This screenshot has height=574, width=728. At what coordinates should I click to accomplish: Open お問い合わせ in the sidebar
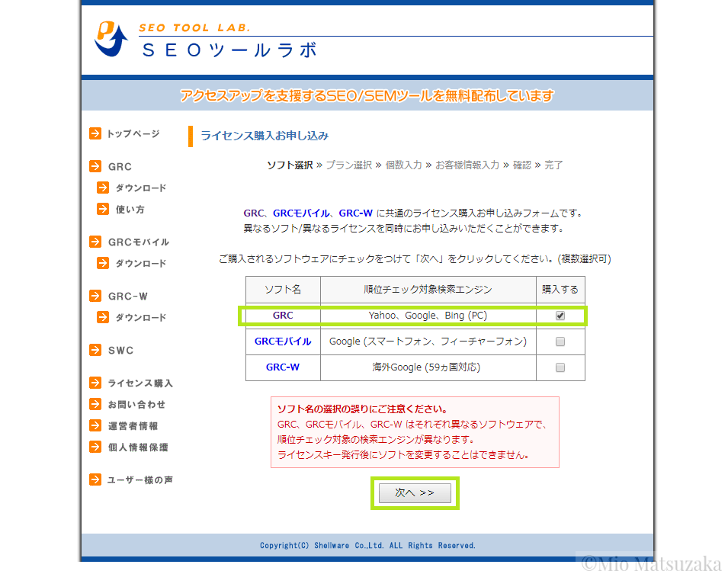136,405
